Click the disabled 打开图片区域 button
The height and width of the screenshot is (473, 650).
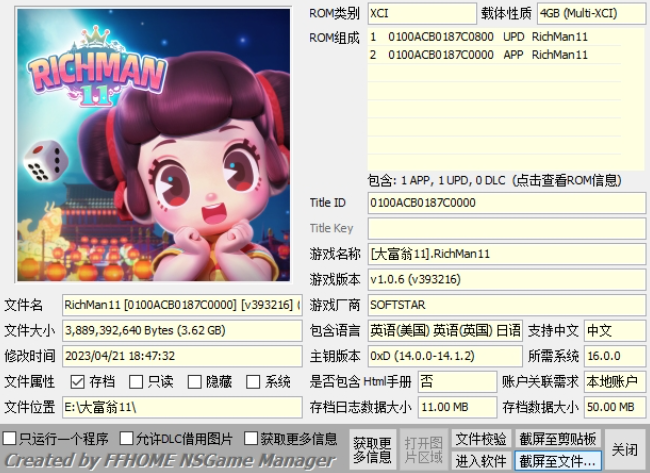[423, 450]
